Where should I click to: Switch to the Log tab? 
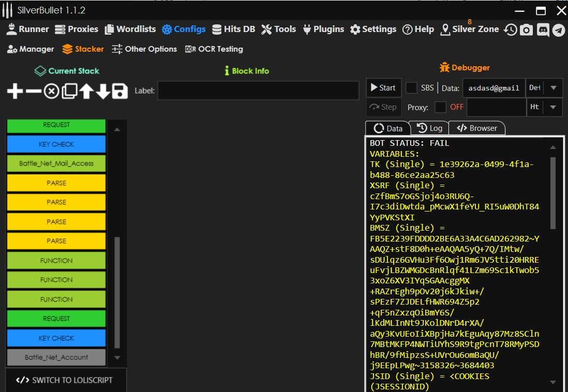[x=429, y=128]
